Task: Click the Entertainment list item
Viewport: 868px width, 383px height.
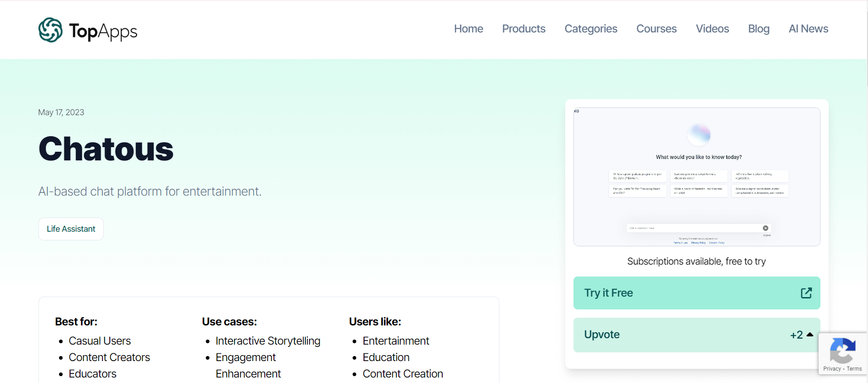Action: pyautogui.click(x=396, y=341)
